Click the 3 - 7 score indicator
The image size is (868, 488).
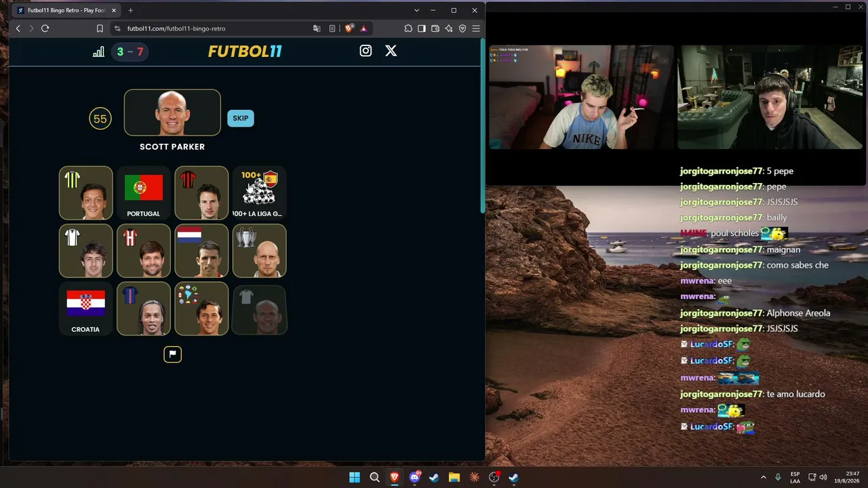pos(130,52)
